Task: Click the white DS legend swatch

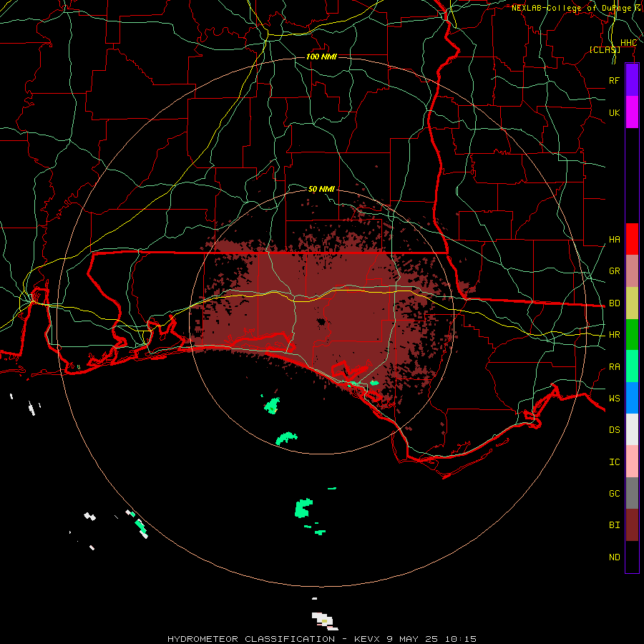Action: point(632,429)
